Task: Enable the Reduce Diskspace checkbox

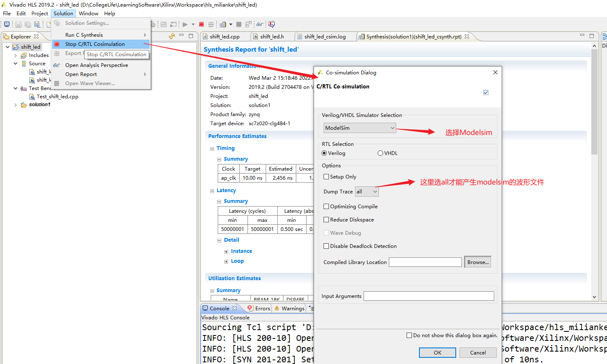Action: point(326,219)
